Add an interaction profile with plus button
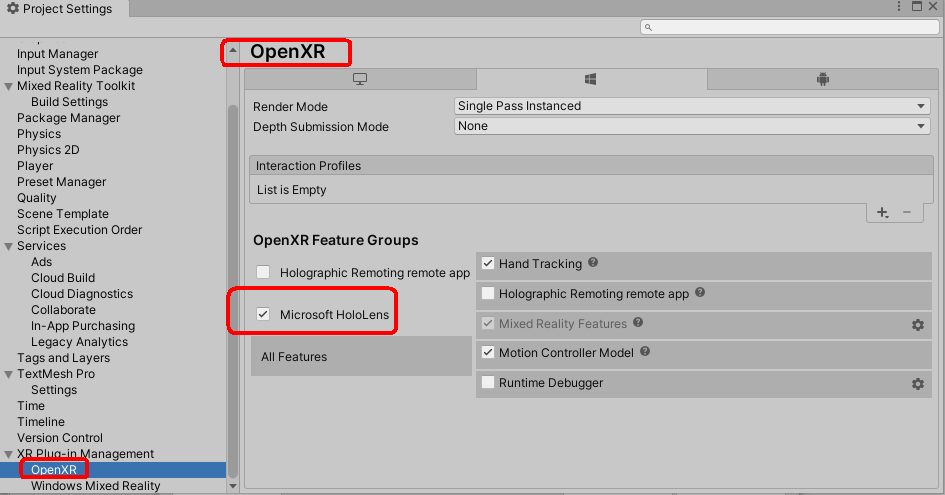 click(882, 212)
